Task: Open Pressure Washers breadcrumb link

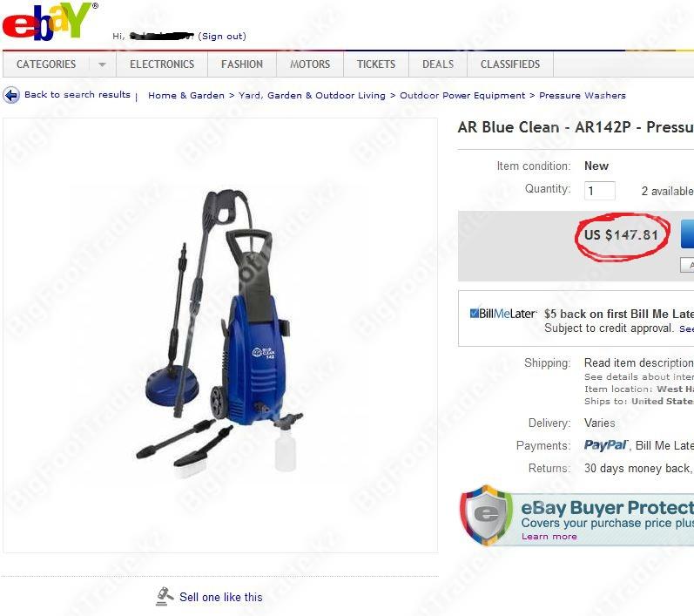Action: 583,96
